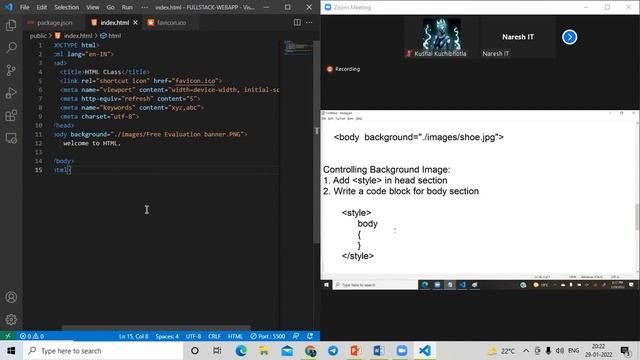Change indentation via Spaces: 4

point(167,336)
